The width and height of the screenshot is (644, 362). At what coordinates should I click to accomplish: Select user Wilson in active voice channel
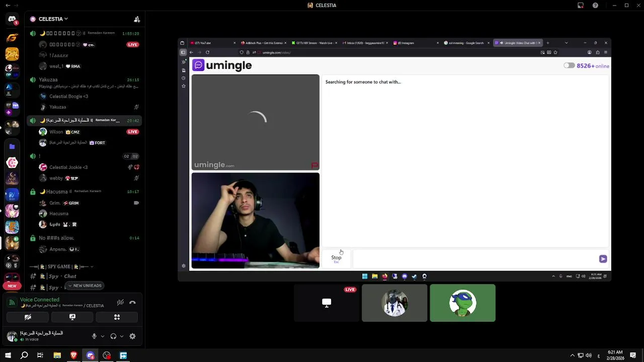[56, 132]
